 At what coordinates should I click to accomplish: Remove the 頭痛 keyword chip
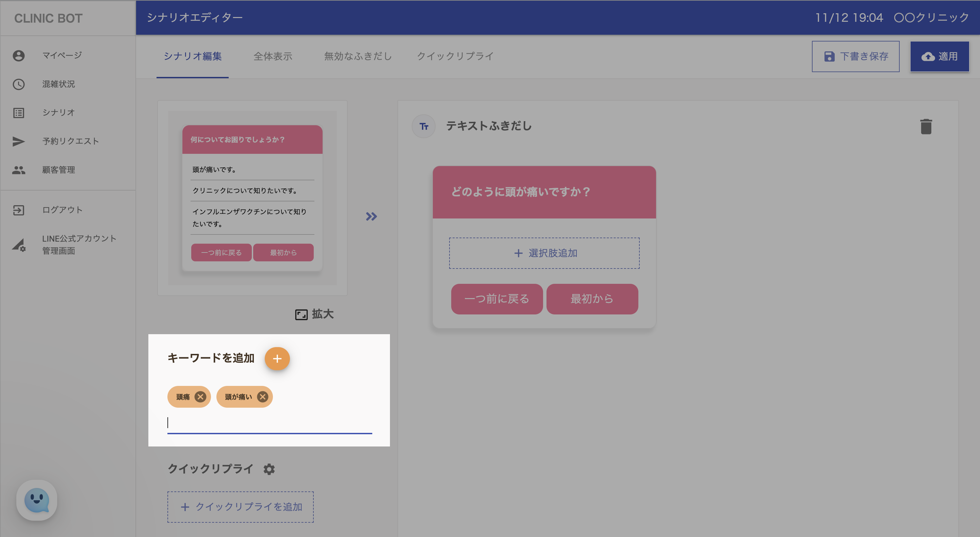[x=200, y=397]
